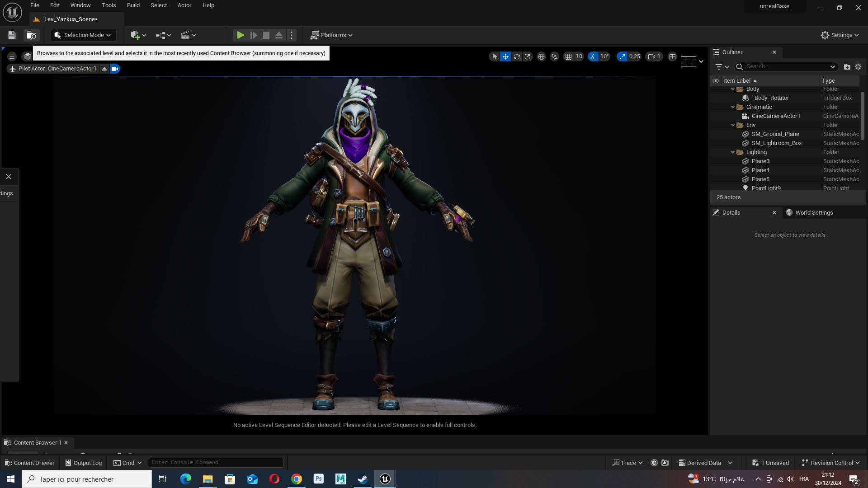The image size is (868, 488).
Task: Click the Outliner search field
Action: 786,67
